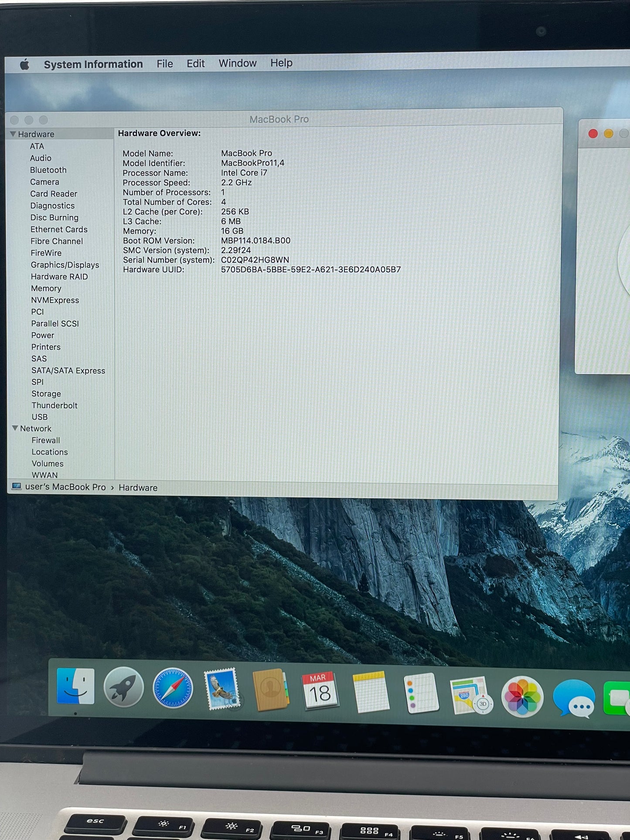Open the Edit menu
This screenshot has height=840, width=630.
click(196, 64)
